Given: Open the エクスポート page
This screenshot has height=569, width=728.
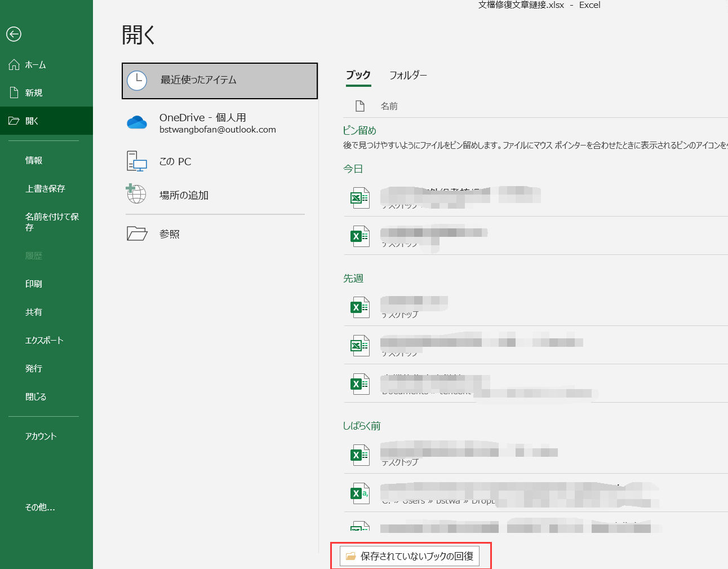Looking at the screenshot, I should (44, 340).
